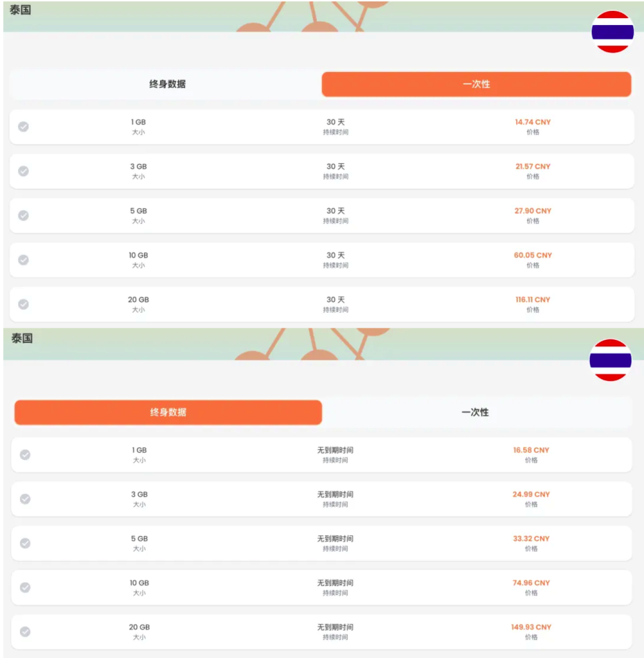
Task: Tick the 74.96 CNY plan's checkmark circle
Action: 25,587
